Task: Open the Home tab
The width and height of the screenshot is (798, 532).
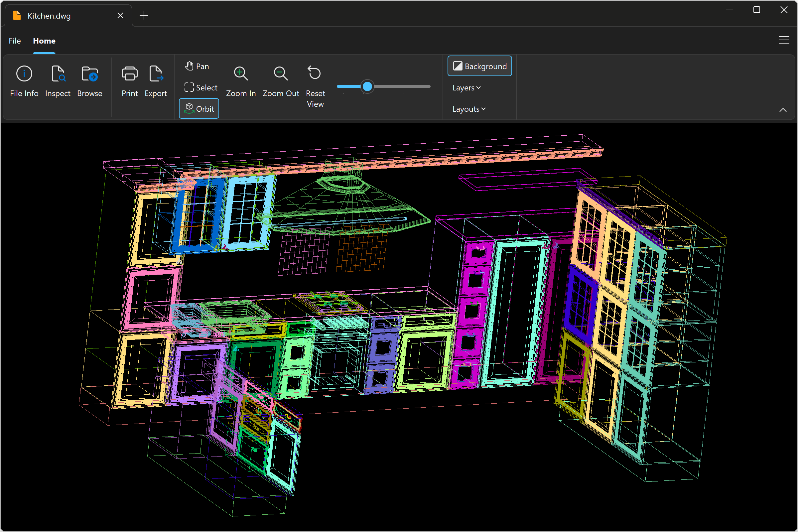Action: [44, 41]
